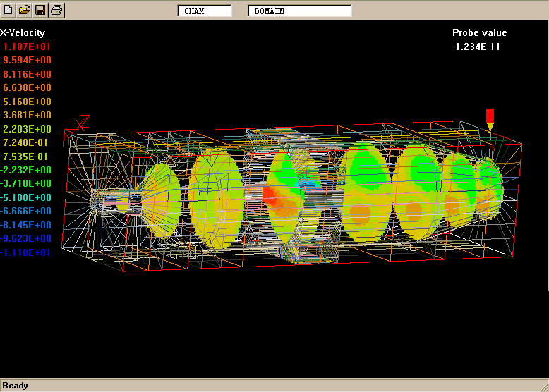This screenshot has width=549, height=392.
Task: Print the view using the printer icon
Action: (x=56, y=10)
